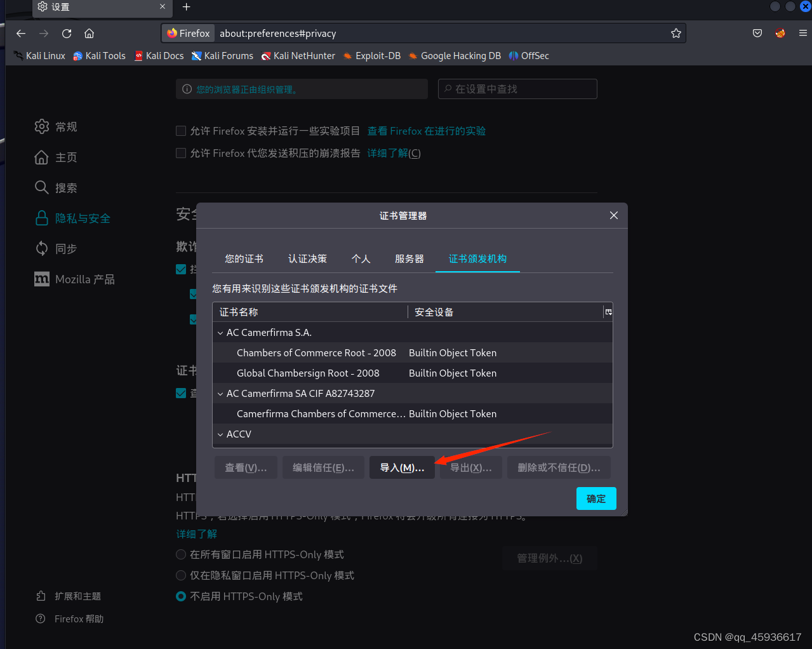The width and height of the screenshot is (812, 649).
Task: Bookmark this page with the star icon
Action: coord(676,34)
